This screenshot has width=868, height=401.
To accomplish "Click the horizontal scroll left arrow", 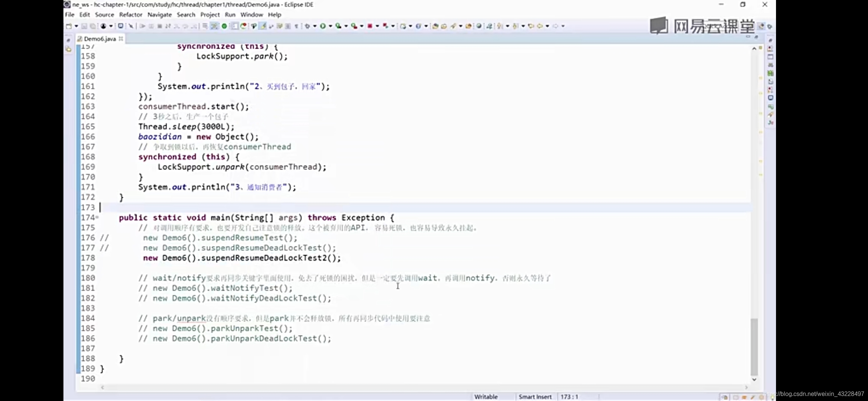I will (x=103, y=387).
